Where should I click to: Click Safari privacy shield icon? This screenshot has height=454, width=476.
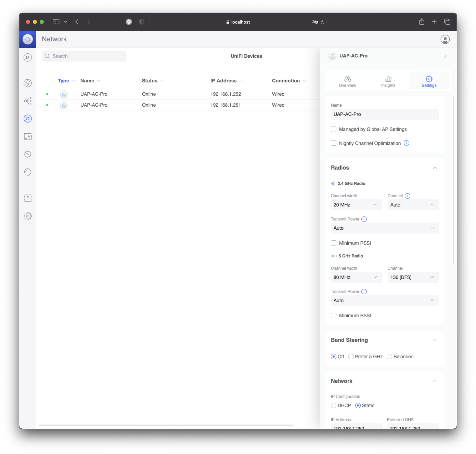tap(141, 22)
